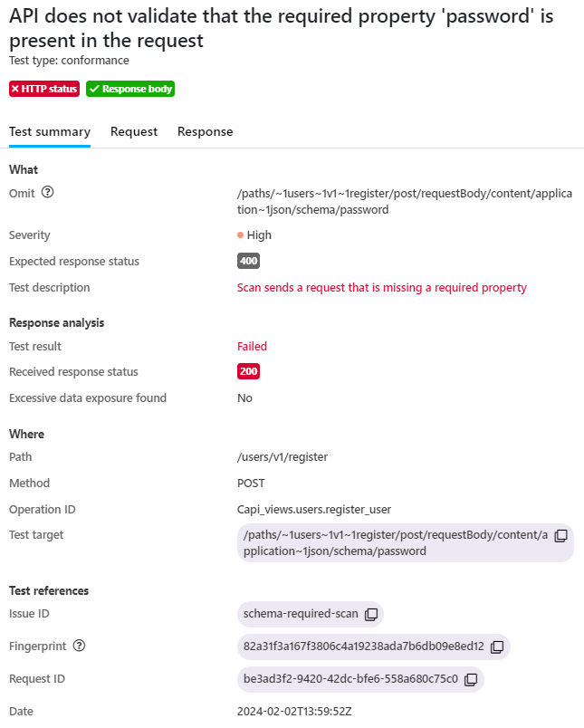Switch to the Request tab
This screenshot has height=728, width=584.
pyautogui.click(x=134, y=131)
